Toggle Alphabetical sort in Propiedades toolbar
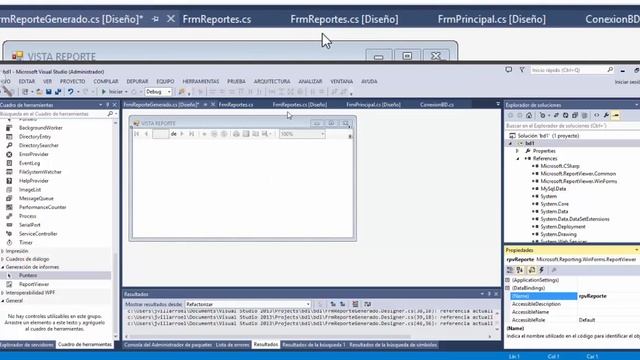The height and width of the screenshot is (360, 640). [x=520, y=270]
